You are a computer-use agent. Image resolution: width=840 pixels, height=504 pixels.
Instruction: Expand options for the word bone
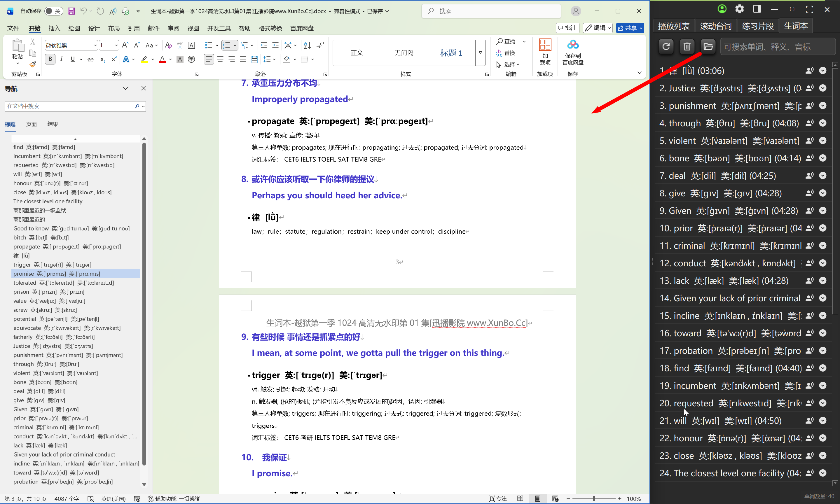click(823, 158)
